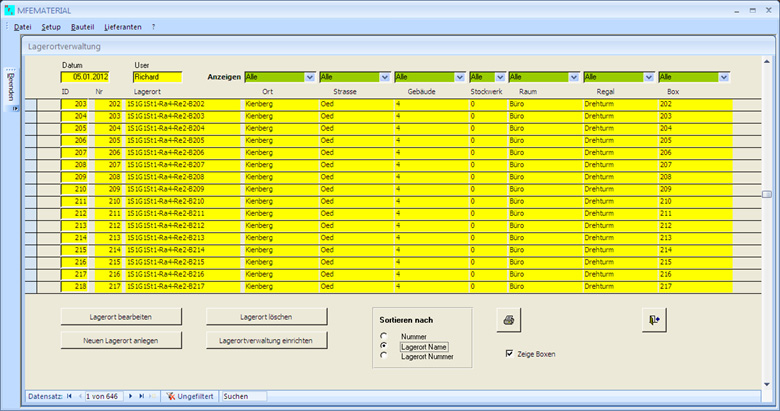Select the Nummer sort radio button
The width and height of the screenshot is (780, 411).
383,336
